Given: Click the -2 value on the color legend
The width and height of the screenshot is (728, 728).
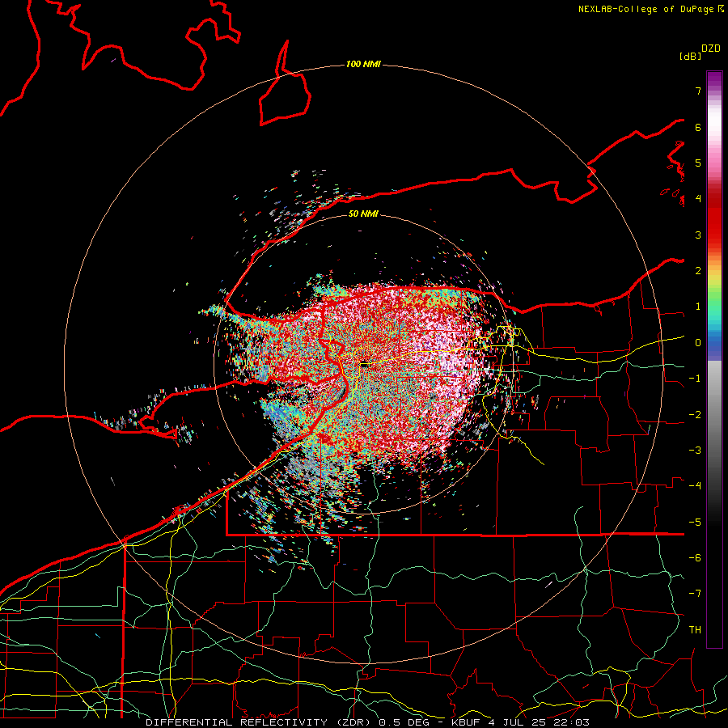Looking at the screenshot, I should 695,415.
